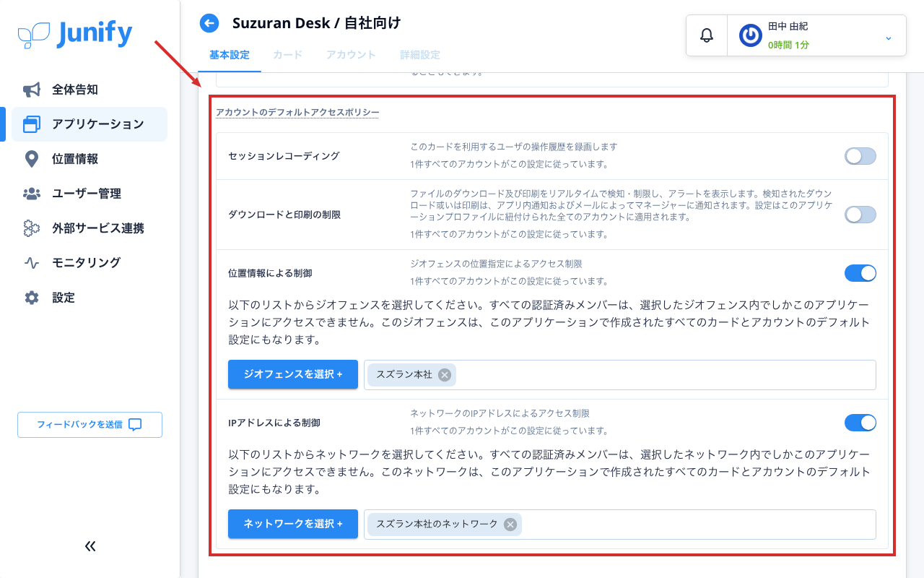Click ネットワークを選択 + button
This screenshot has height=578, width=924.
point(293,524)
